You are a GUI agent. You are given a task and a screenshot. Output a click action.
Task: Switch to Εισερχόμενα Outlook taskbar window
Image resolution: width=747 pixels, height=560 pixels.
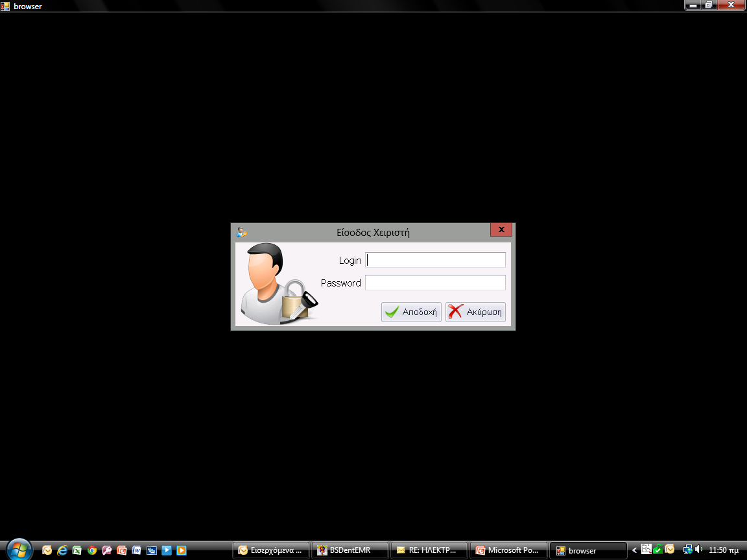point(270,550)
